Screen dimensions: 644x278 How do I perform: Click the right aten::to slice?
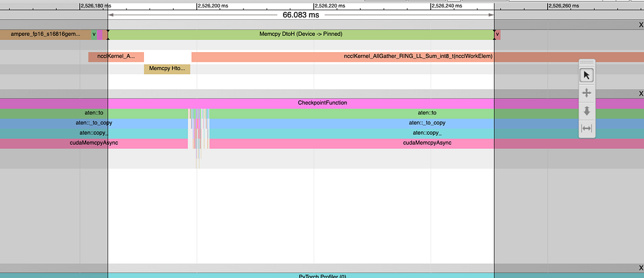tap(427, 114)
